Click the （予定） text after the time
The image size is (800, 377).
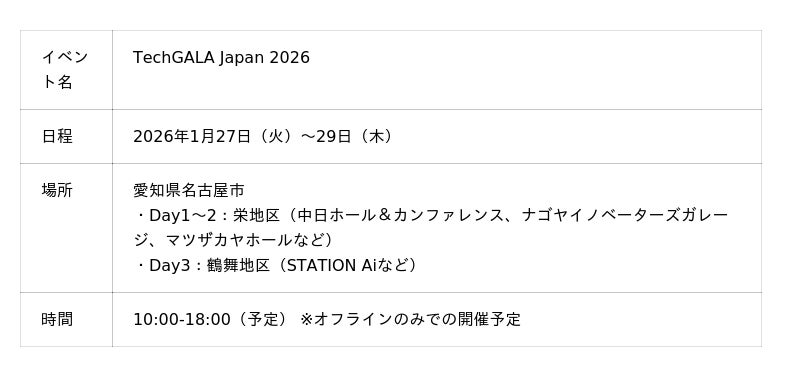pos(262,319)
